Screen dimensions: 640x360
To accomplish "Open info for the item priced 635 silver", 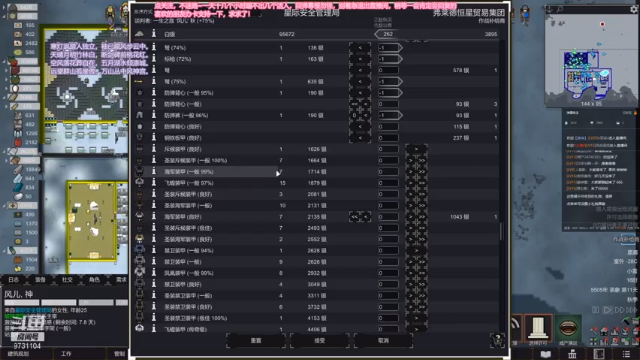I will (154, 81).
